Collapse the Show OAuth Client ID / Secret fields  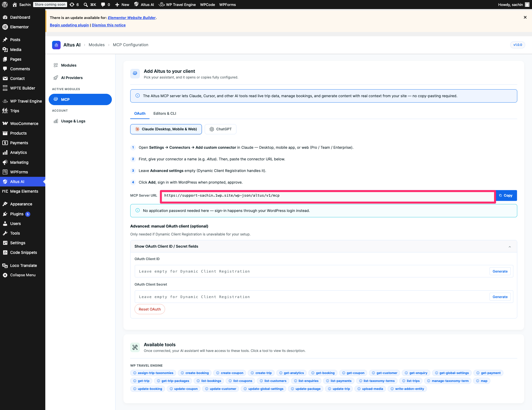click(x=324, y=247)
